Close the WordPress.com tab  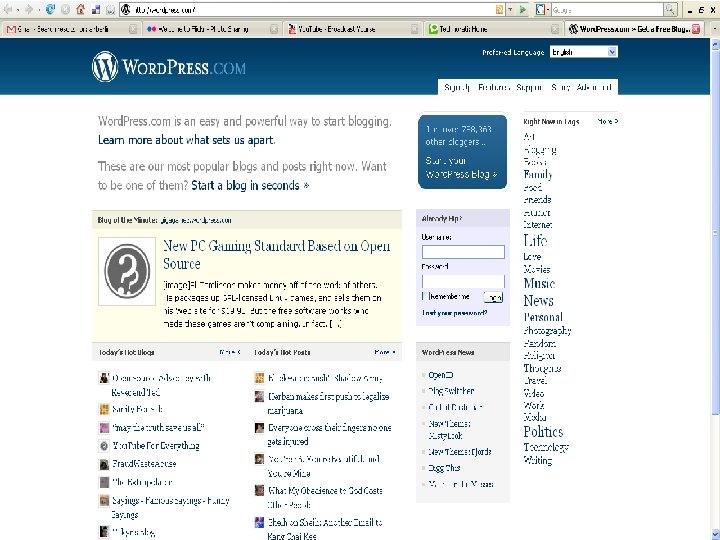tap(696, 29)
